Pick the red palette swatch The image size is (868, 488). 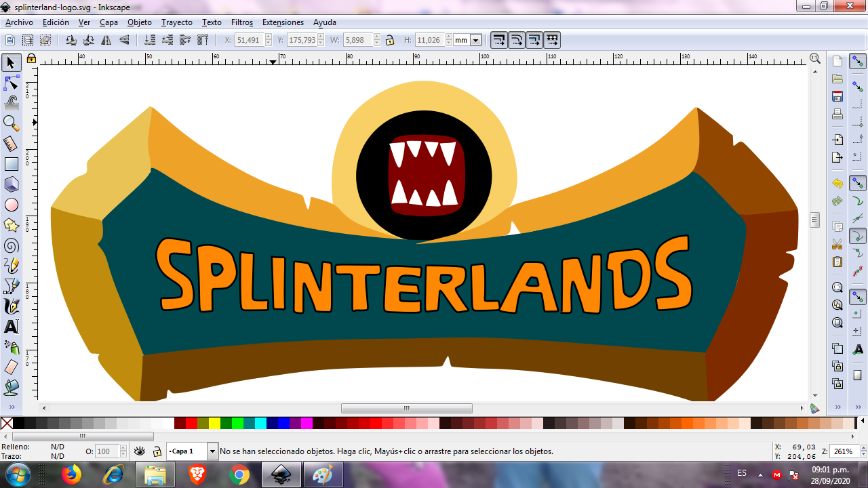tap(191, 424)
